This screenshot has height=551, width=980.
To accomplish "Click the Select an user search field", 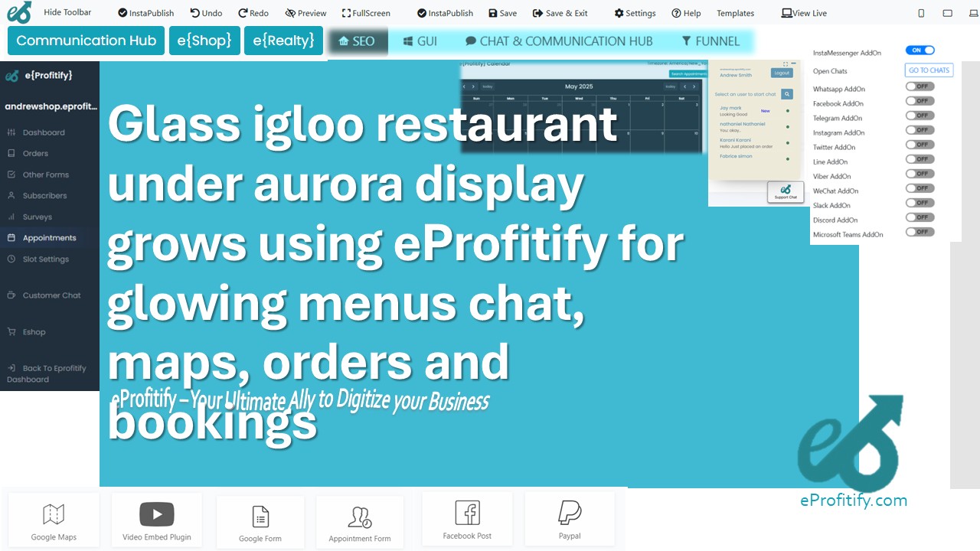I will tap(746, 94).
